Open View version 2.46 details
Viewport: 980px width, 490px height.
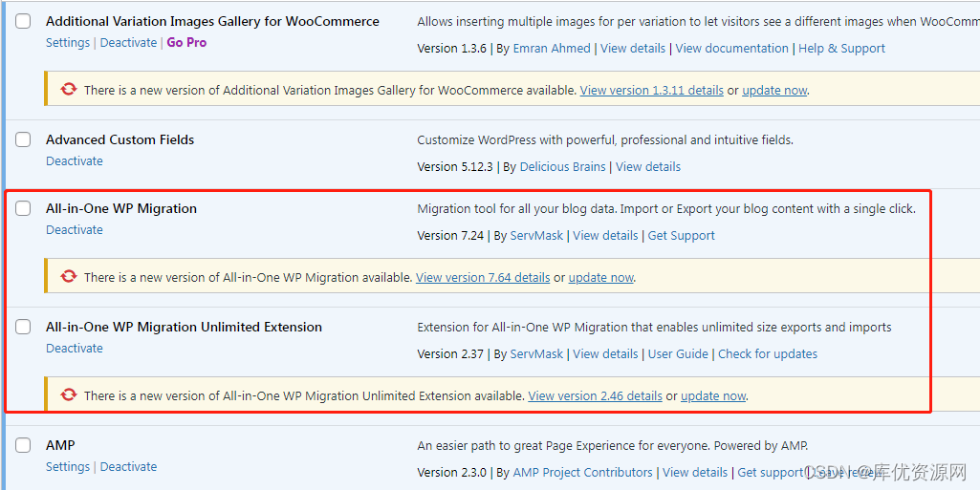click(595, 395)
